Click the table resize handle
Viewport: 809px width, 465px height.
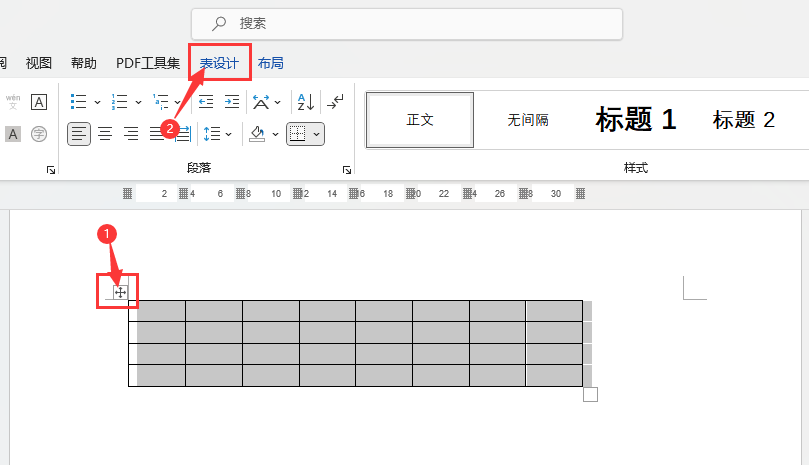point(590,394)
